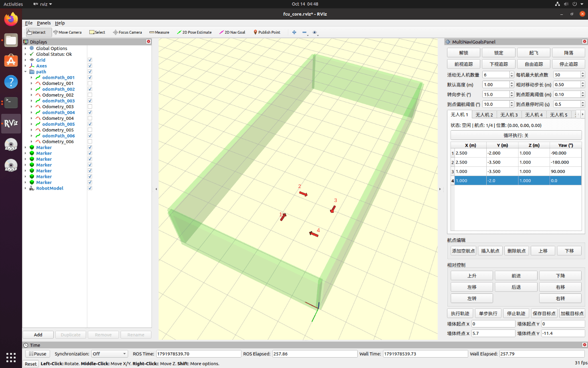Disable the odomPath_001 display
This screenshot has height=368, width=588.
coord(90,77)
